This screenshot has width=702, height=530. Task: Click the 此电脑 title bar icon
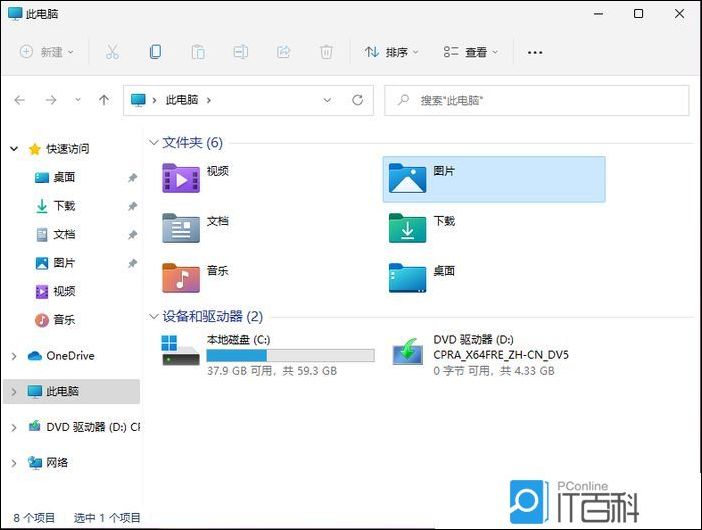(15, 13)
